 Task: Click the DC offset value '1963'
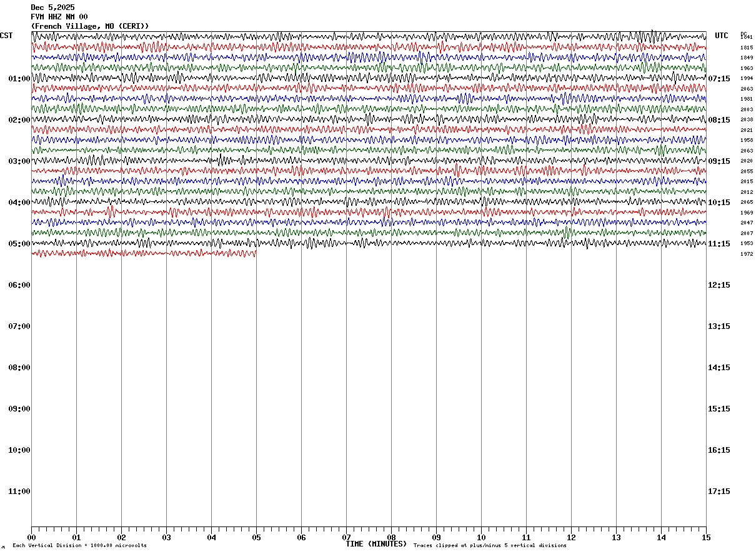pyautogui.click(x=747, y=68)
